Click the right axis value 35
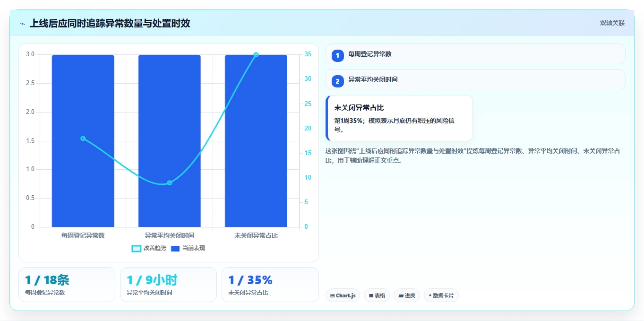Image resolution: width=644 pixels, height=321 pixels. point(308,54)
